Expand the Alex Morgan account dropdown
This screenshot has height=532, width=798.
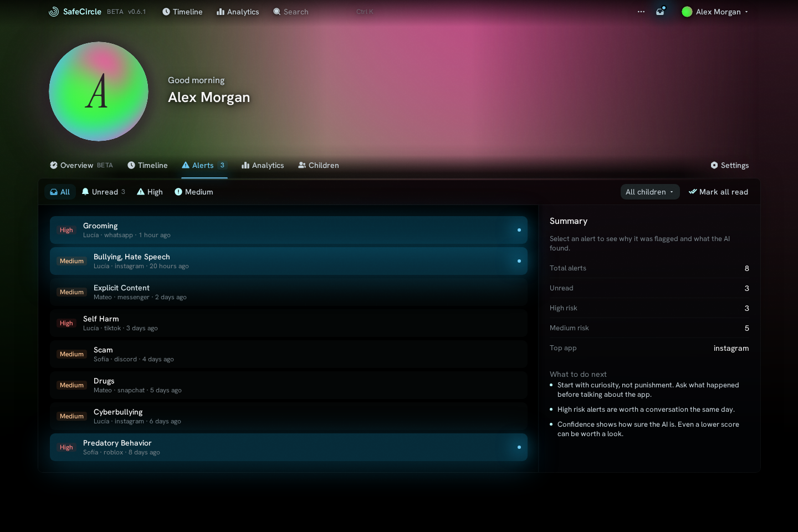click(715, 12)
